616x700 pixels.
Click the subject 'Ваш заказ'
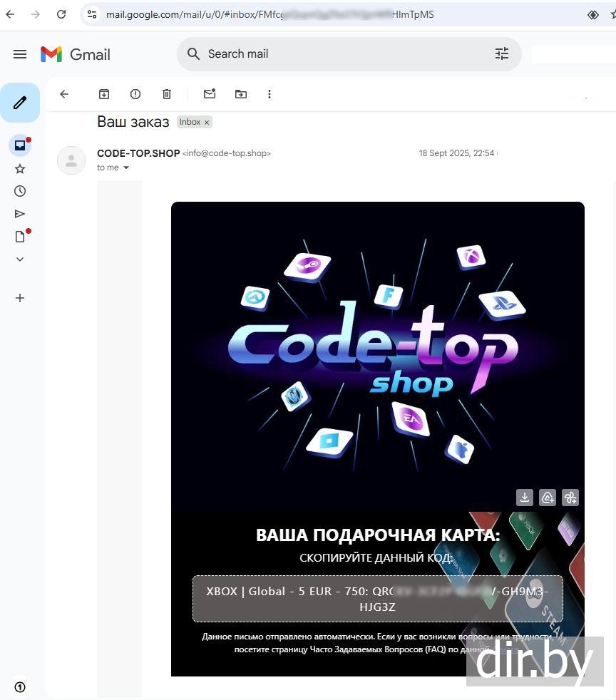pyautogui.click(x=133, y=122)
